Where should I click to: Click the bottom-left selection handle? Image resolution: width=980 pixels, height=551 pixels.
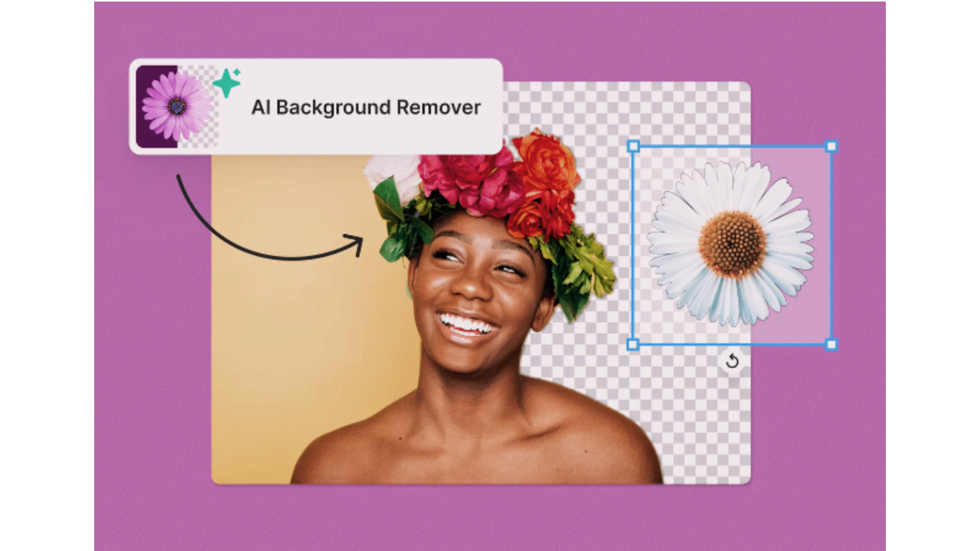tap(632, 344)
